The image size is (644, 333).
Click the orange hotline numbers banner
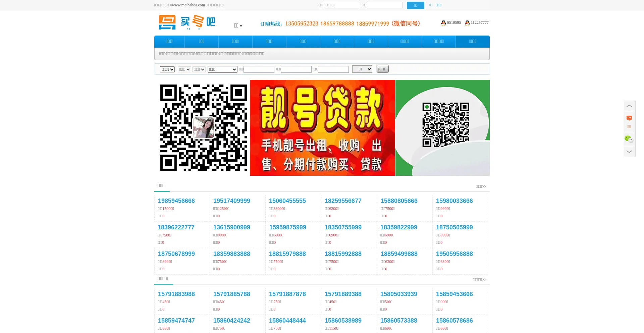point(340,23)
